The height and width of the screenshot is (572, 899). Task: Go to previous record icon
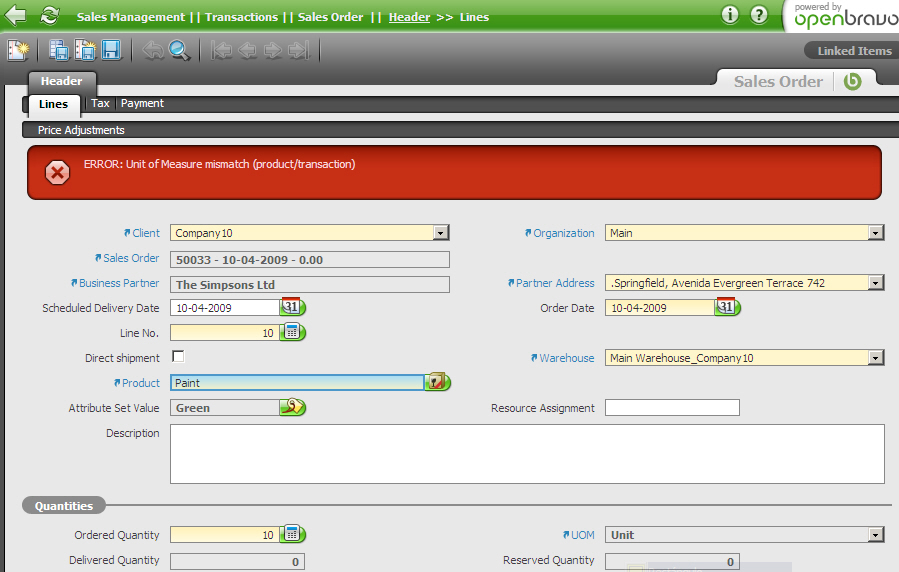click(x=247, y=50)
